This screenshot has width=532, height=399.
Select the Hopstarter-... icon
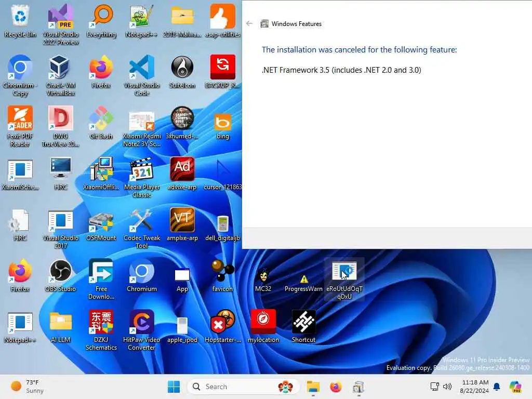tap(222, 326)
